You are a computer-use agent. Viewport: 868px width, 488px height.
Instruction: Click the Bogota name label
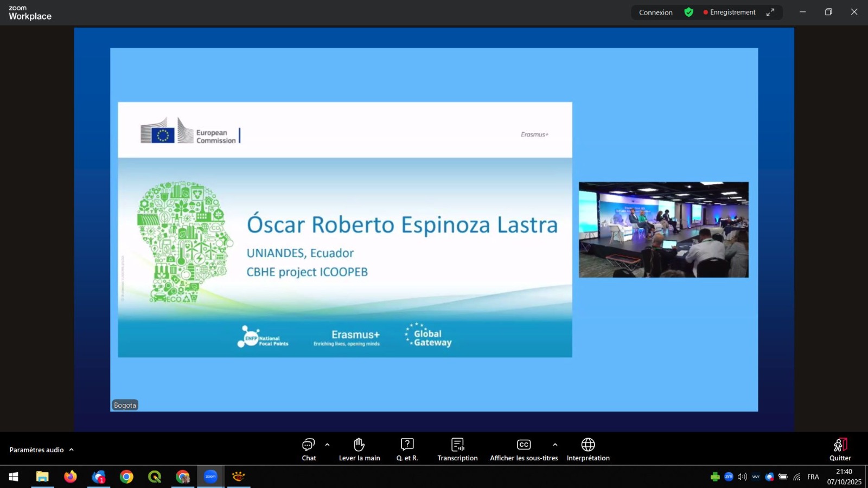tap(125, 405)
